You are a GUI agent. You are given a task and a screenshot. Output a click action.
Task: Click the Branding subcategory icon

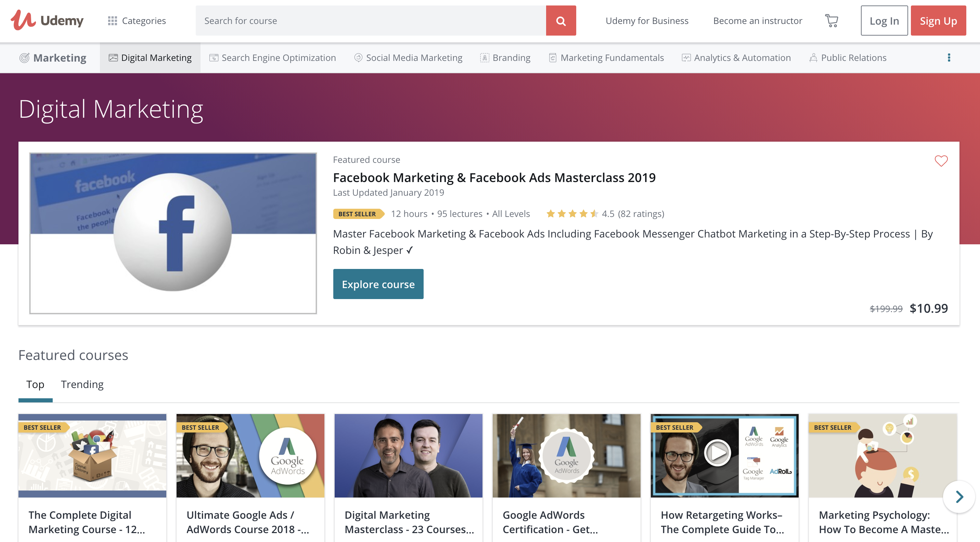click(x=484, y=57)
